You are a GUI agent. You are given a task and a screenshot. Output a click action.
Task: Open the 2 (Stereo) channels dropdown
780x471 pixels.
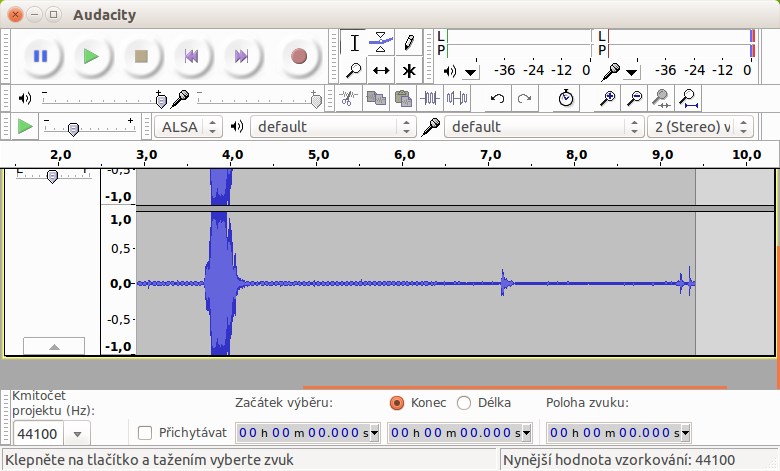click(x=700, y=127)
